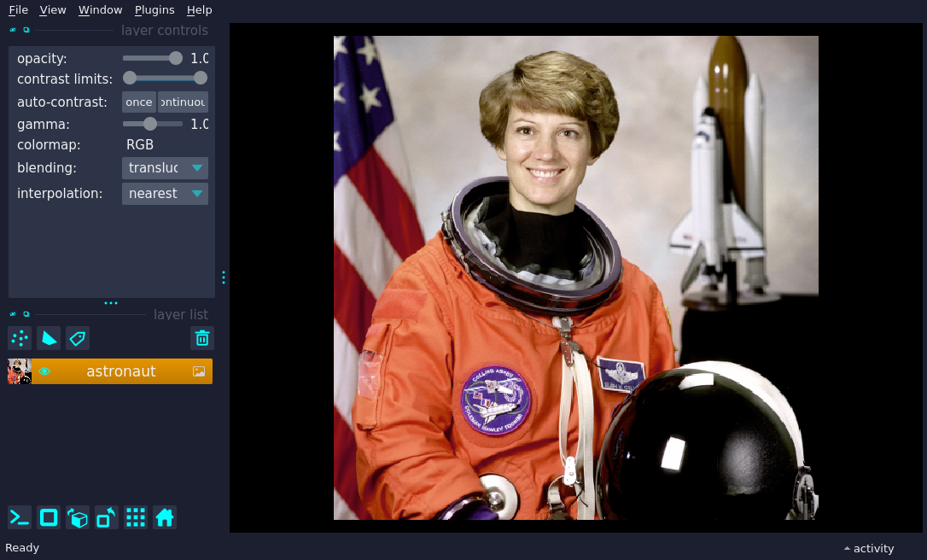Click the gamma slider handle
The height and width of the screenshot is (560, 927).
(x=150, y=124)
